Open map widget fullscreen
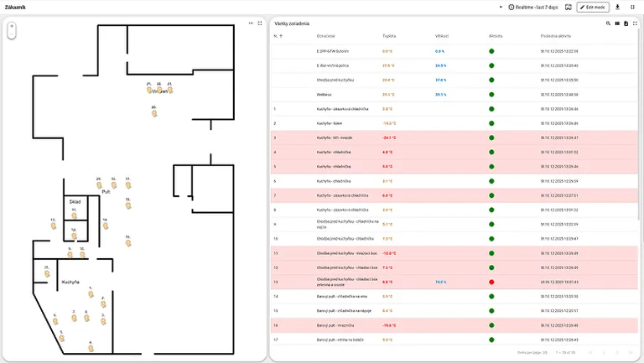This screenshot has width=644, height=363. [260, 23]
